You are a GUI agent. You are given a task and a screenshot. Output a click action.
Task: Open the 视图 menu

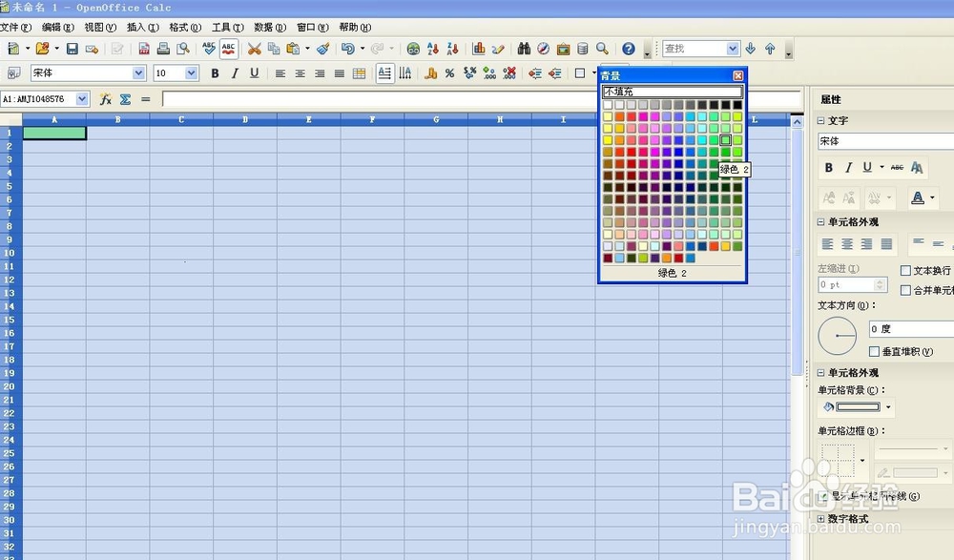100,28
